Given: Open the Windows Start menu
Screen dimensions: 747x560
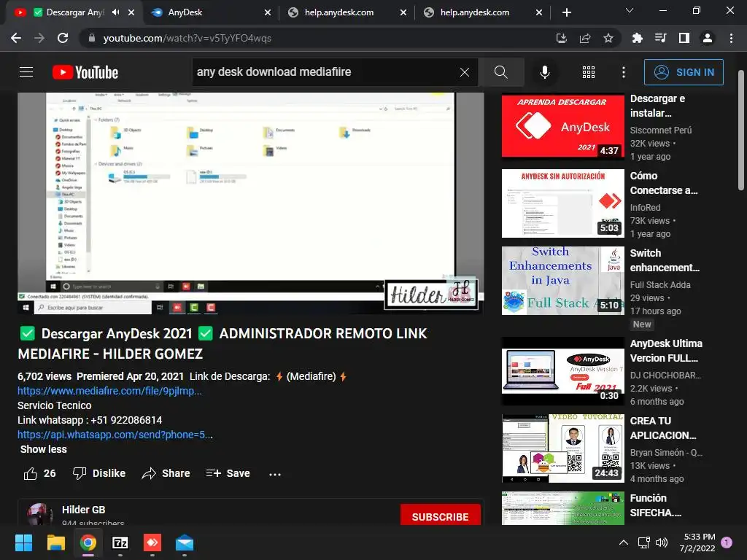Looking at the screenshot, I should point(23,542).
